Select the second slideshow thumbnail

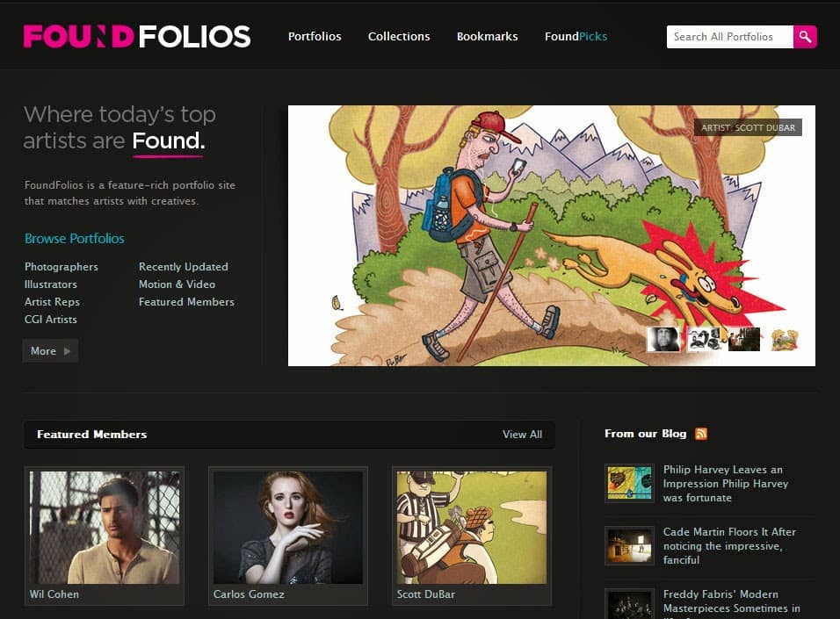(x=704, y=339)
